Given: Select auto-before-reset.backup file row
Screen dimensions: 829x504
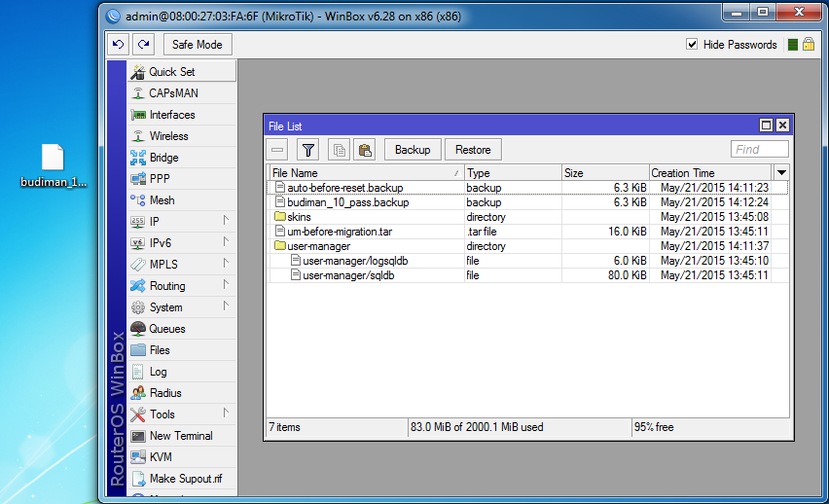Looking at the screenshot, I should 527,188.
